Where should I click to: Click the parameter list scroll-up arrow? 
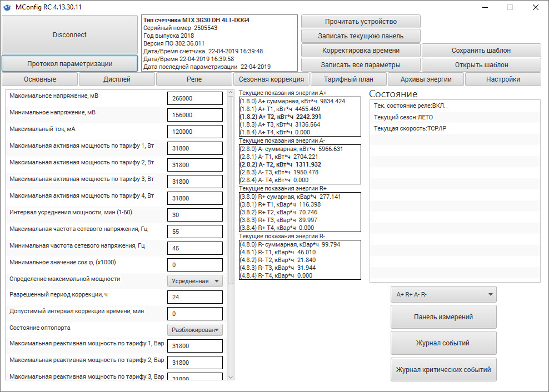tap(231, 93)
